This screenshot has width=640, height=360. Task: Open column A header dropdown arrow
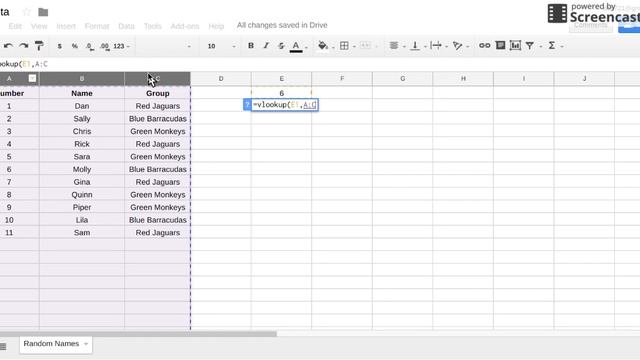coord(32,78)
